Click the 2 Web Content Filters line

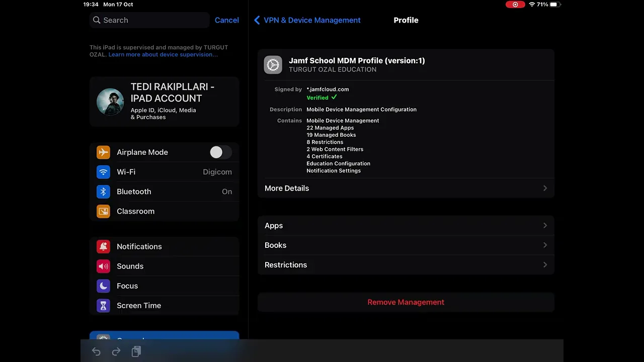tap(335, 149)
